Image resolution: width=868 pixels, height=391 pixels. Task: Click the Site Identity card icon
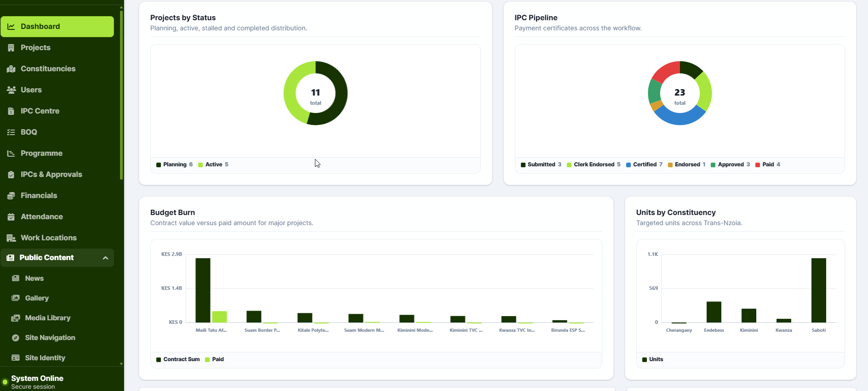click(16, 358)
